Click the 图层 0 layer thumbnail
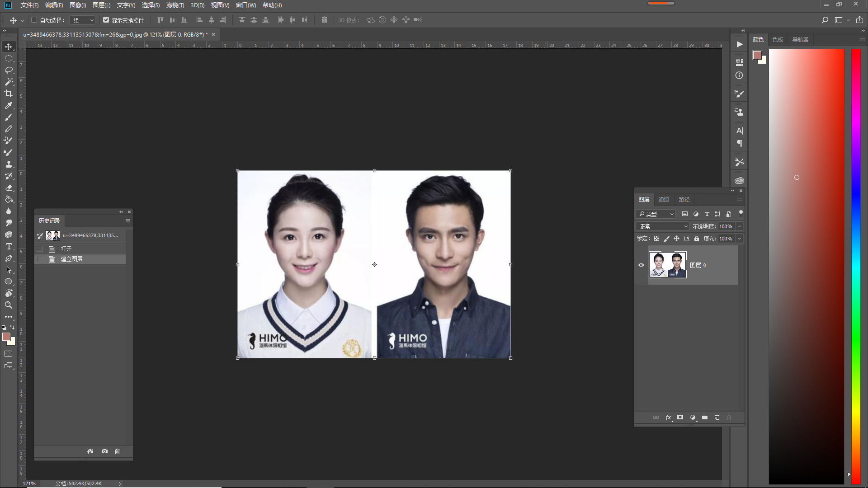Image resolution: width=868 pixels, height=488 pixels. tap(668, 265)
